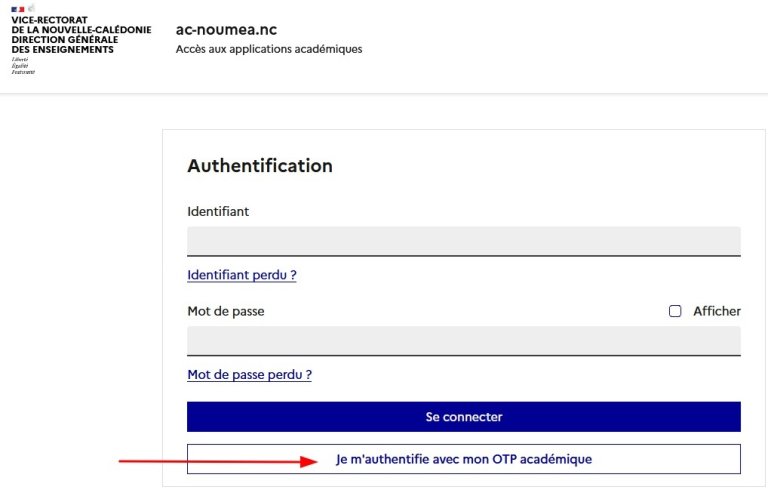Click the Accès aux applications académiques subtitle
This screenshot has height=493, width=768.
[x=269, y=49]
